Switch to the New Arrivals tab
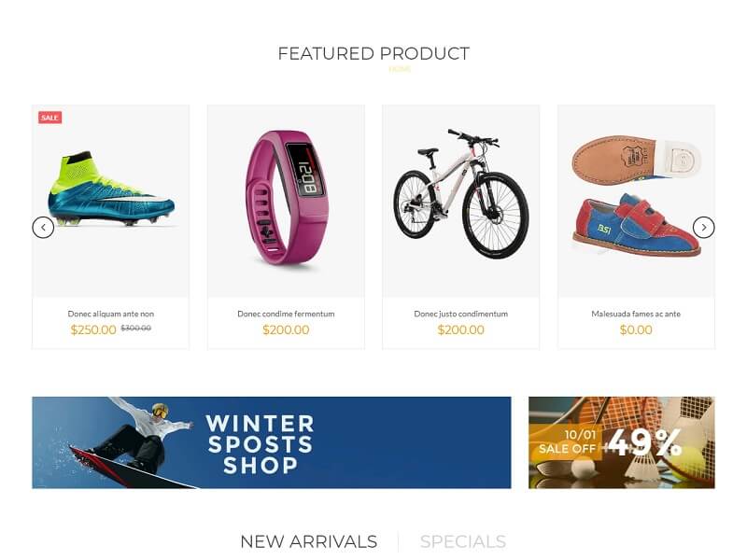747x560 pixels. [309, 542]
